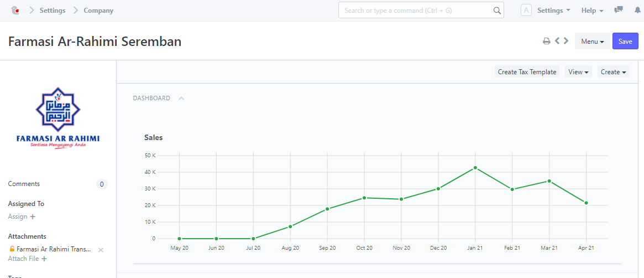
Task: Go to next document arrow
Action: point(566,41)
